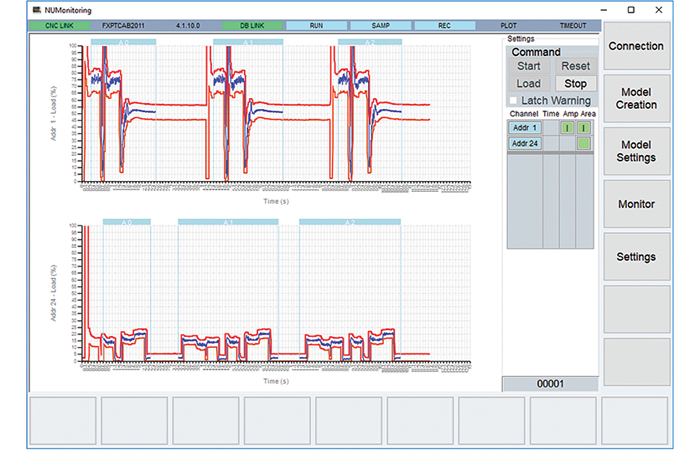
Task: Toggle Amp indicator for Addr 1
Action: click(566, 128)
